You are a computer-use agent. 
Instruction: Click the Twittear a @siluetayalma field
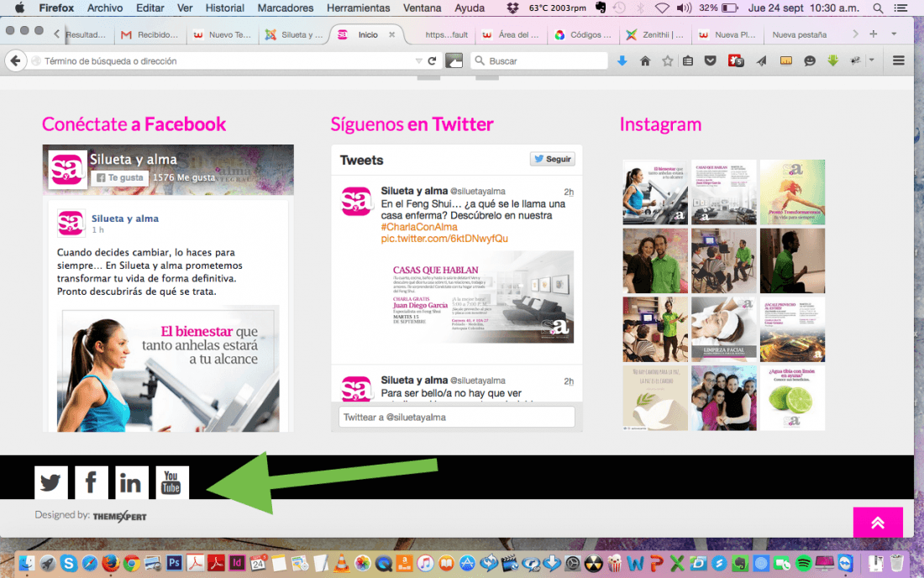click(457, 418)
